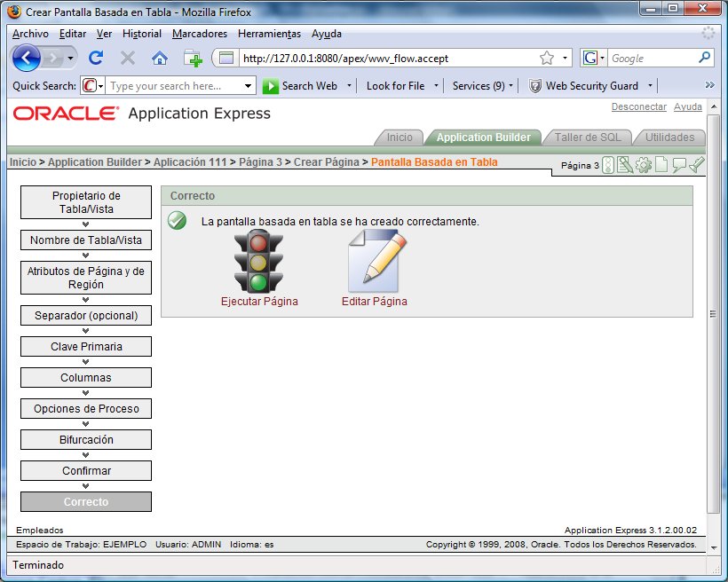
Task: Click the edit page pencil icon in the page toolbar
Action: (625, 165)
